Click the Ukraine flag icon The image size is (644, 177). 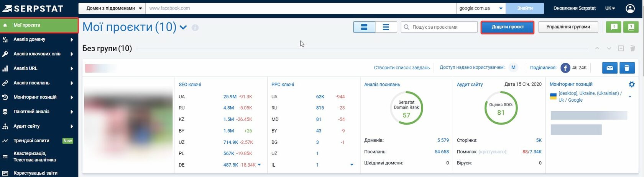[553, 96]
